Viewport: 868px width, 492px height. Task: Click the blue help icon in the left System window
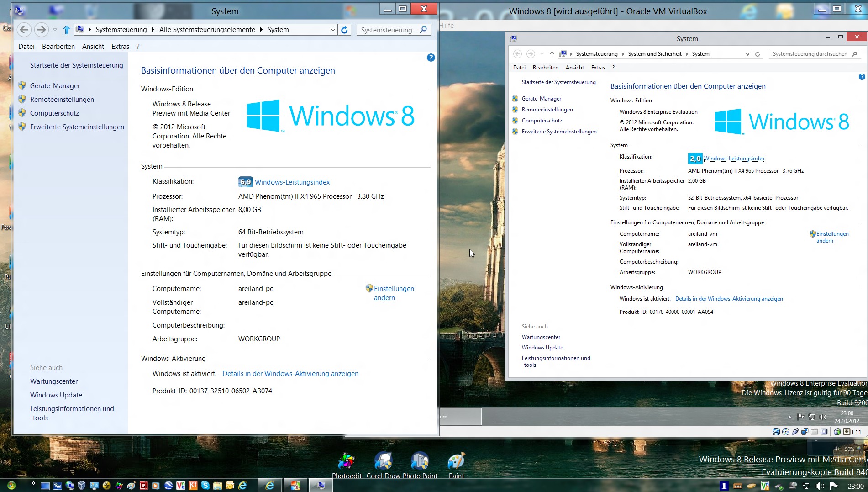431,58
